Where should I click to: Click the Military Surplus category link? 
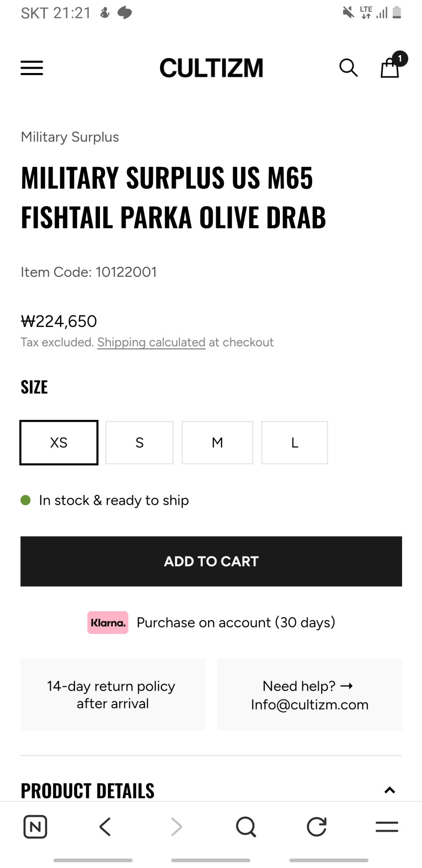point(70,137)
